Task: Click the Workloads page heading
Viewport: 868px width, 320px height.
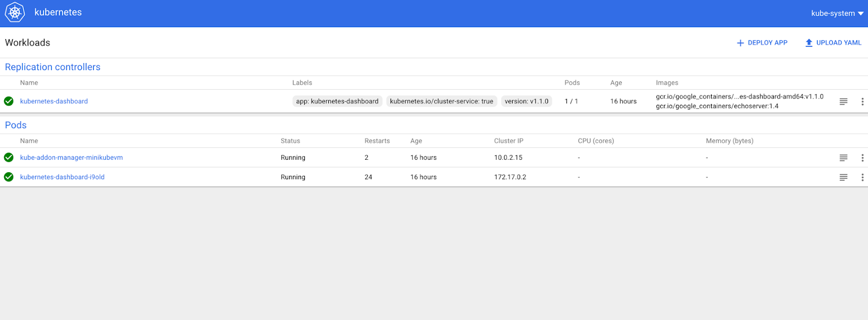Action: coord(28,42)
